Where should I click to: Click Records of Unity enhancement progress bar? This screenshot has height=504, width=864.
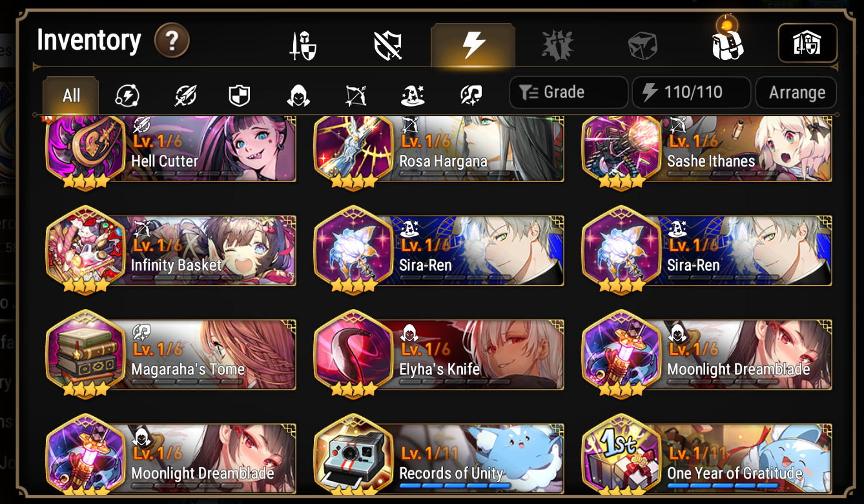(x=455, y=486)
